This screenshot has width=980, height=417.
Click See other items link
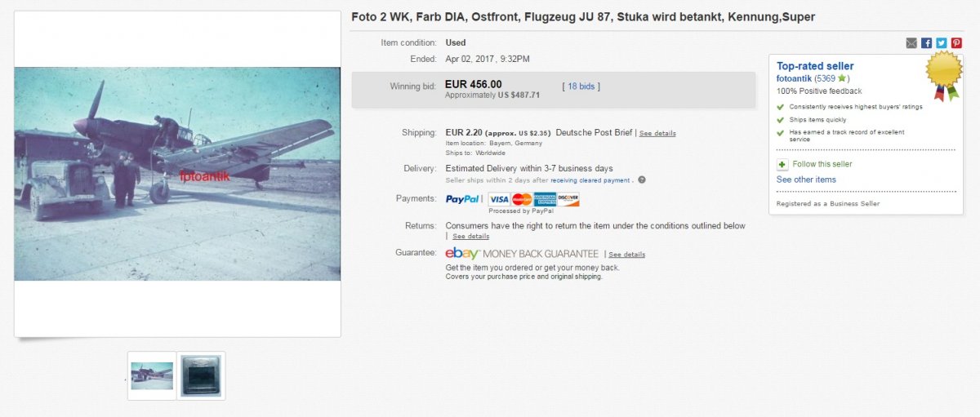806,180
